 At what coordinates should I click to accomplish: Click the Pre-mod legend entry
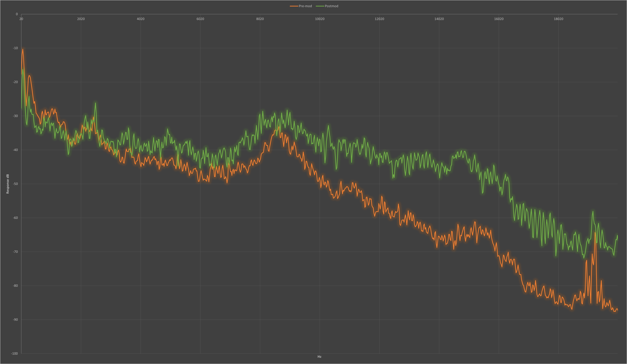pos(301,6)
